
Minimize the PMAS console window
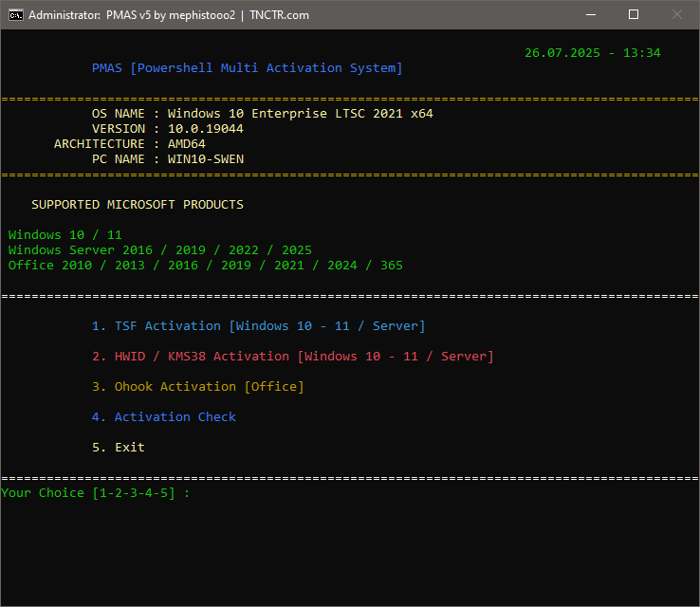(591, 15)
